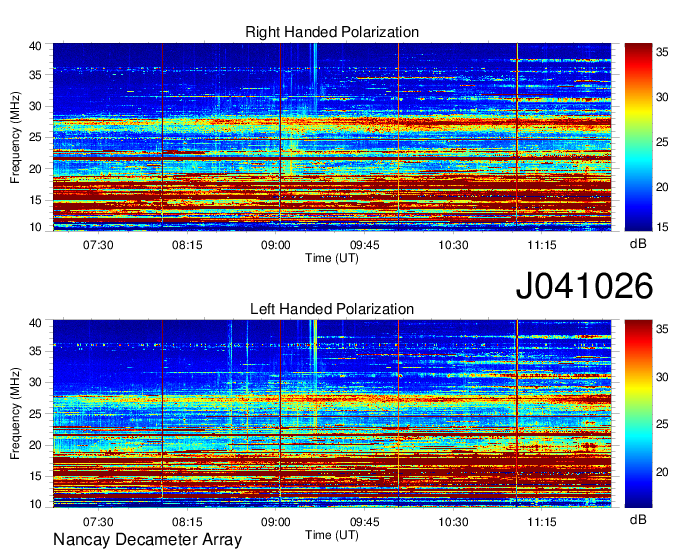Click the 09:00 time tick under the Left Handed plot
Image resolution: width=680 pixels, height=552 pixels.
[275, 522]
